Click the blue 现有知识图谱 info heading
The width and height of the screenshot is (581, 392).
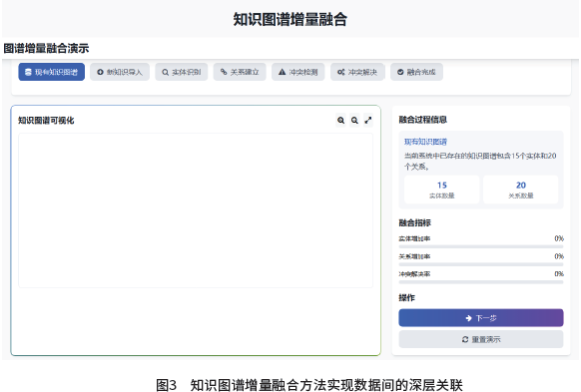[x=425, y=142]
